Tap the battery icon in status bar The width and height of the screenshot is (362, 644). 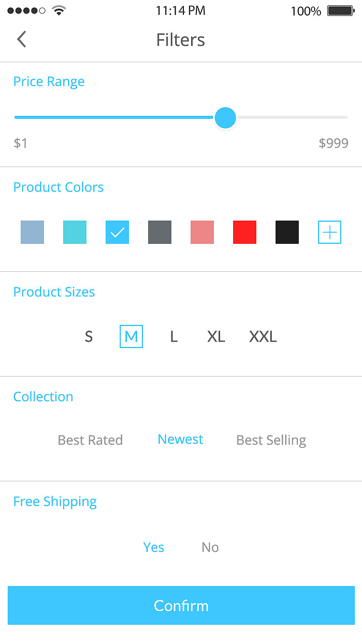point(341,11)
